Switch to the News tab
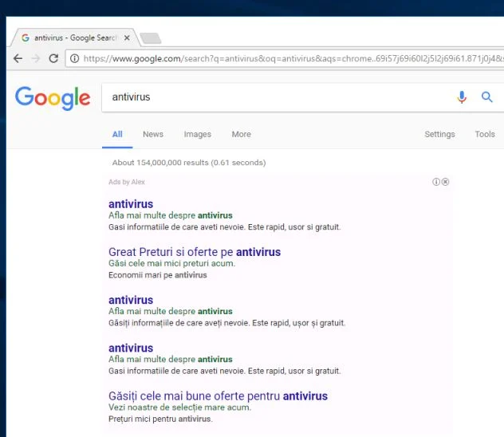This screenshot has width=504, height=437. (153, 134)
